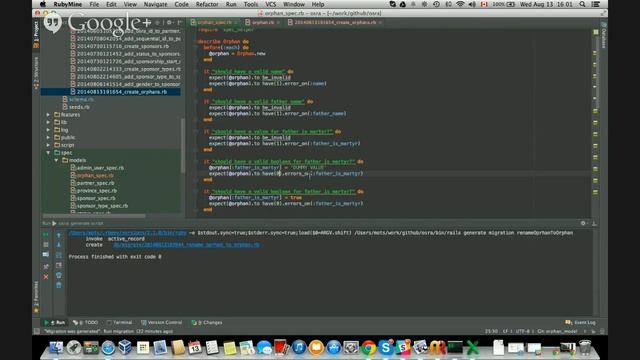Viewport: 640px width, 360px height.
Task: Open iTunes from the Dock
Action: [x=299, y=347]
